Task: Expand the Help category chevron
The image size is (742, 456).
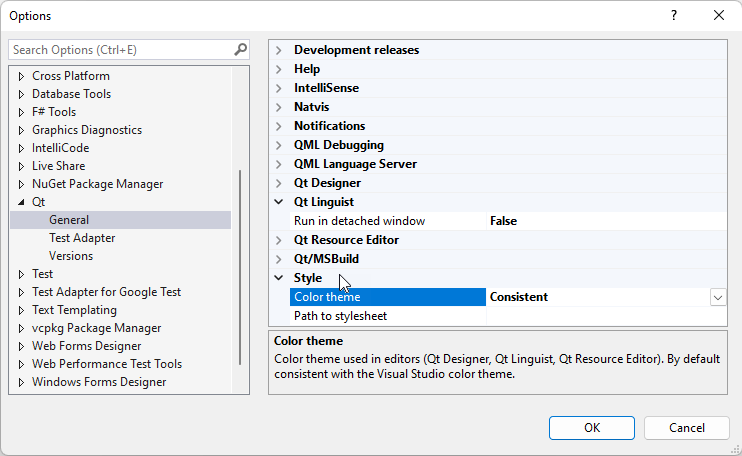Action: coord(279,69)
